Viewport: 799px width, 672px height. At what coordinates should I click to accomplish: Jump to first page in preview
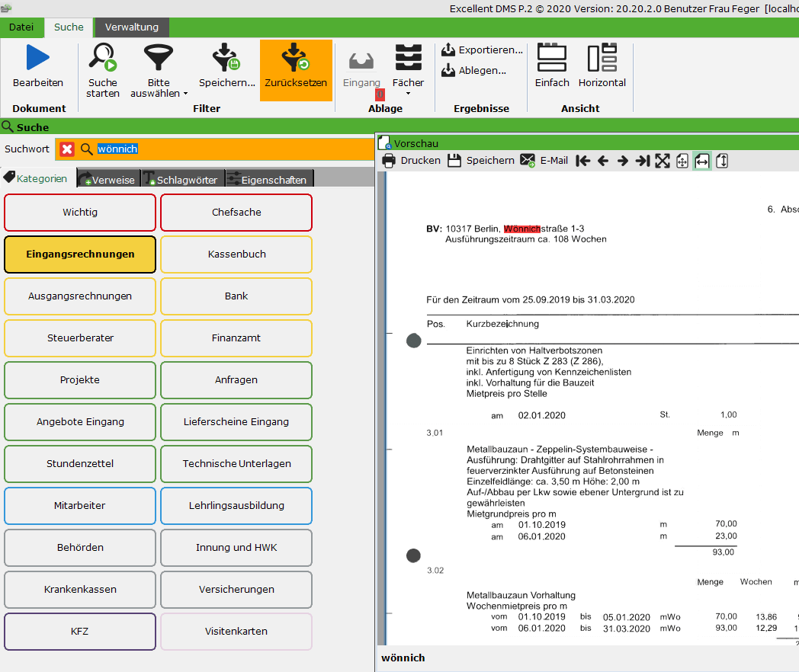(x=583, y=161)
